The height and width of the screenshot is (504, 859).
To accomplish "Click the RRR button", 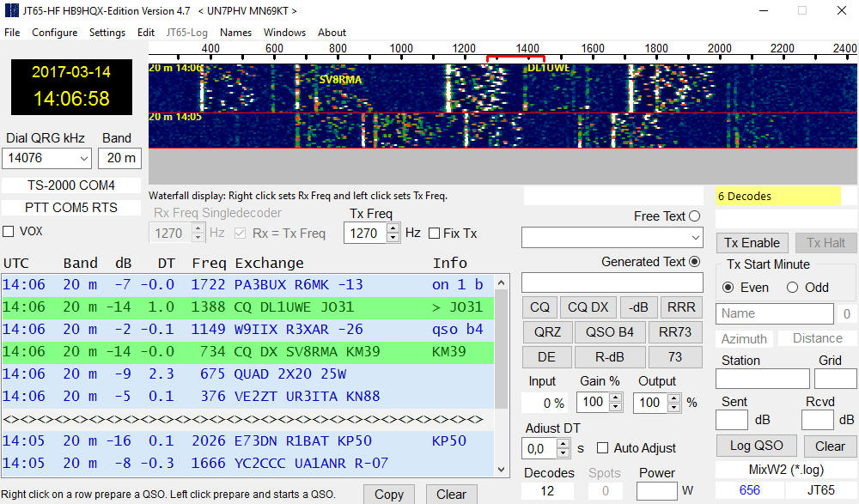I will click(x=681, y=307).
